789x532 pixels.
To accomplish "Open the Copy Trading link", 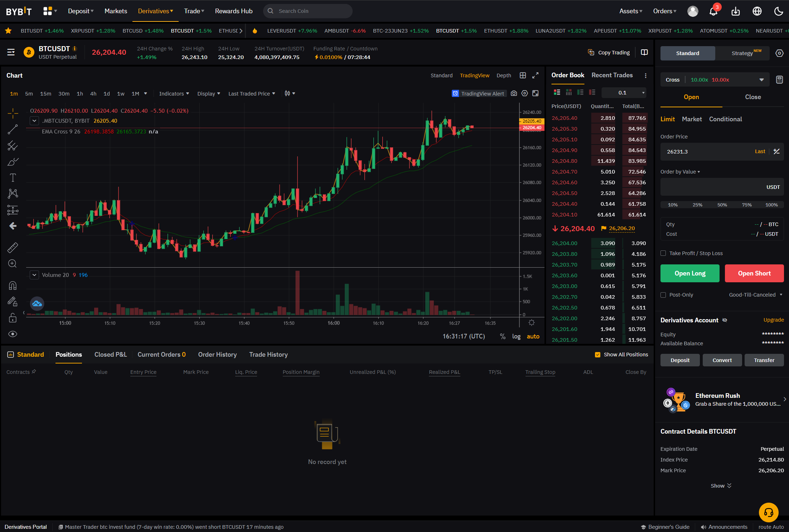I will pyautogui.click(x=609, y=53).
